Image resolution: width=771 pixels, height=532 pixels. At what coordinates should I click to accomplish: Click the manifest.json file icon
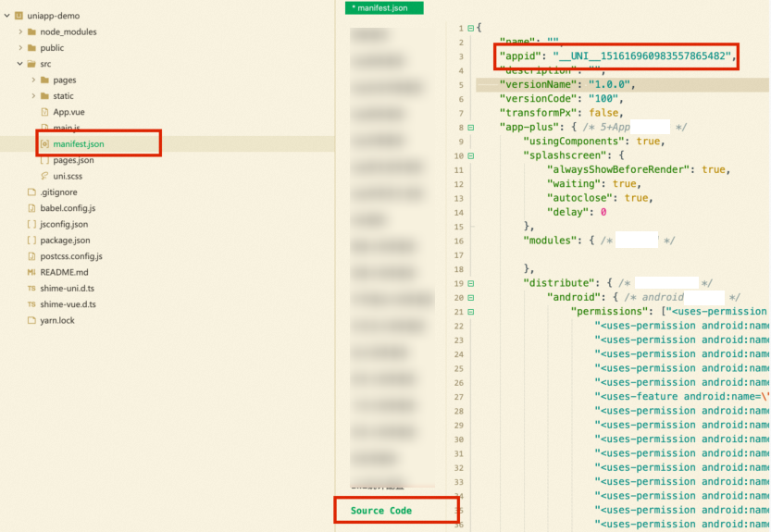click(44, 144)
